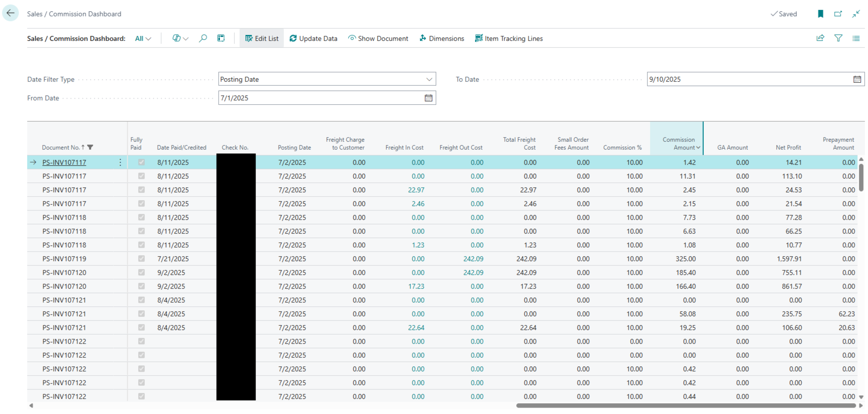
Task: Expand the Date Filter Type dropdown
Action: click(429, 80)
